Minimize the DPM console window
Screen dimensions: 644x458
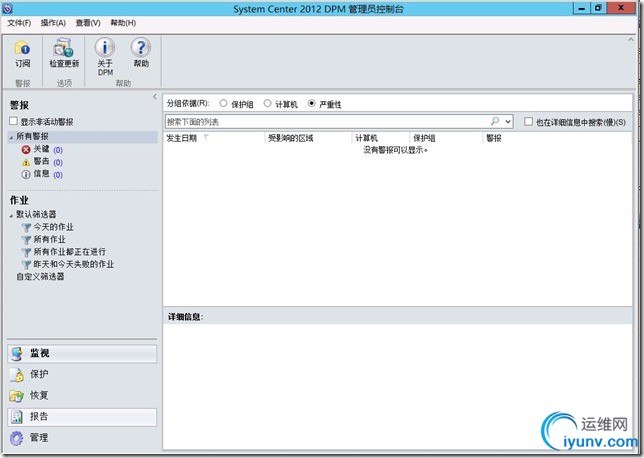[582, 8]
